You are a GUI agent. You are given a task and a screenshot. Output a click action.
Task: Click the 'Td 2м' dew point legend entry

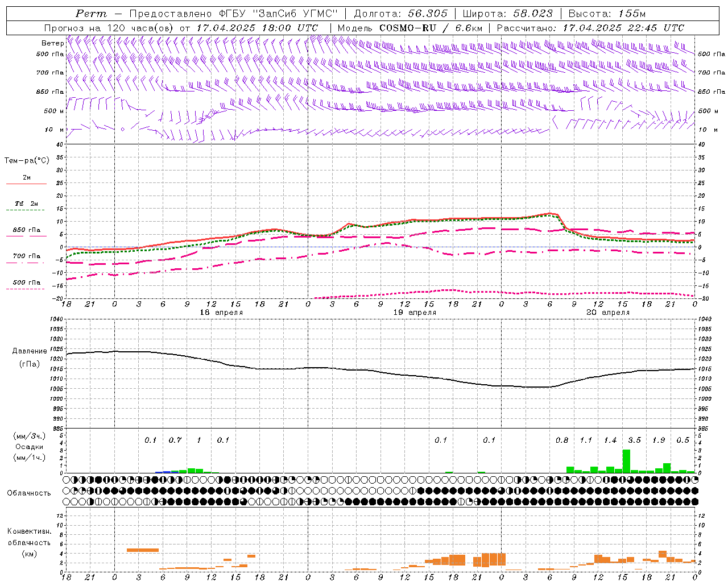point(27,203)
